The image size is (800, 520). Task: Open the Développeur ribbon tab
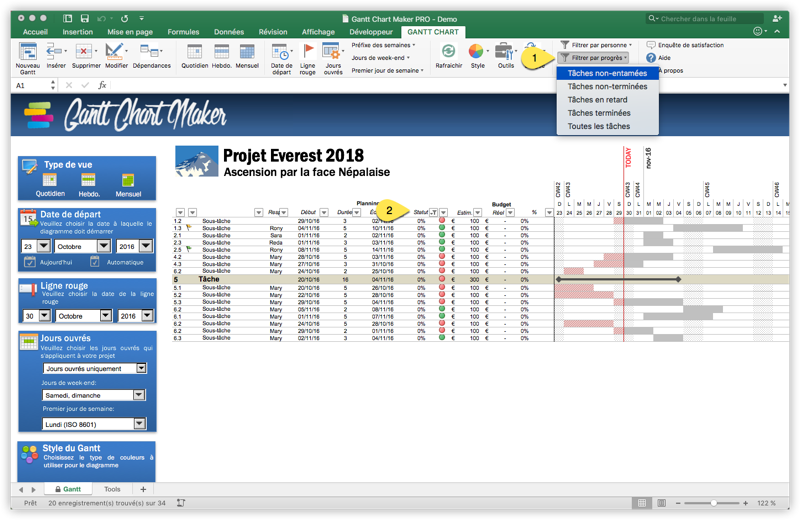point(371,32)
